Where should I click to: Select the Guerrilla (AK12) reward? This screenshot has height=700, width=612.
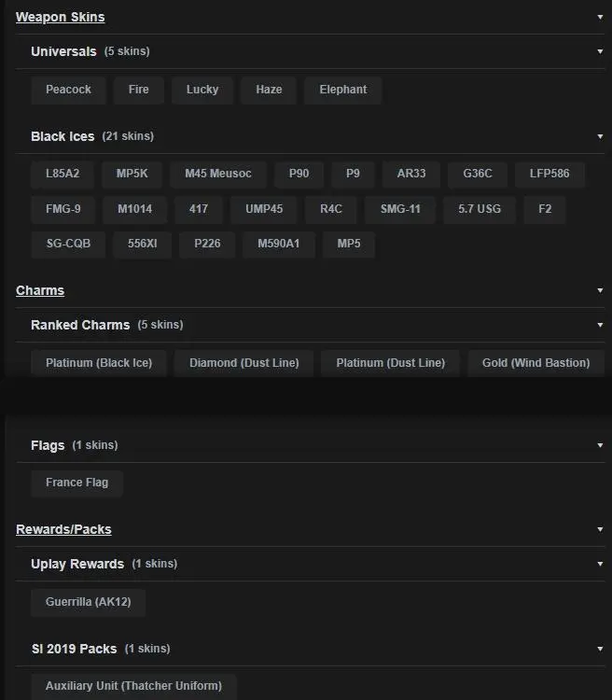coord(88,602)
